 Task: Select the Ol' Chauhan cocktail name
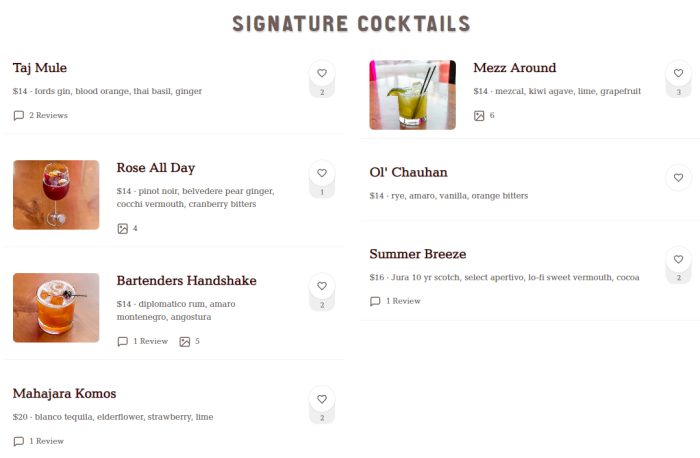point(408,172)
